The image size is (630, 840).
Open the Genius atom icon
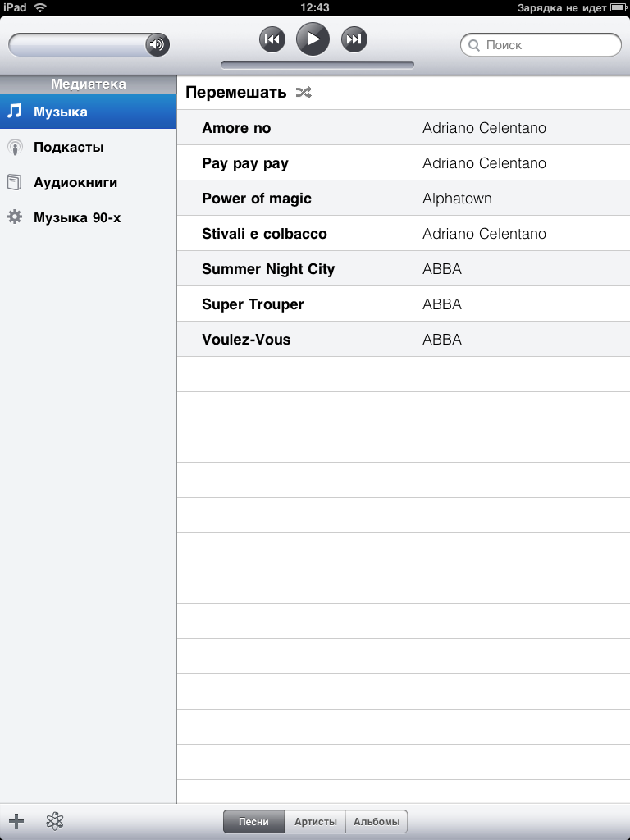55,820
